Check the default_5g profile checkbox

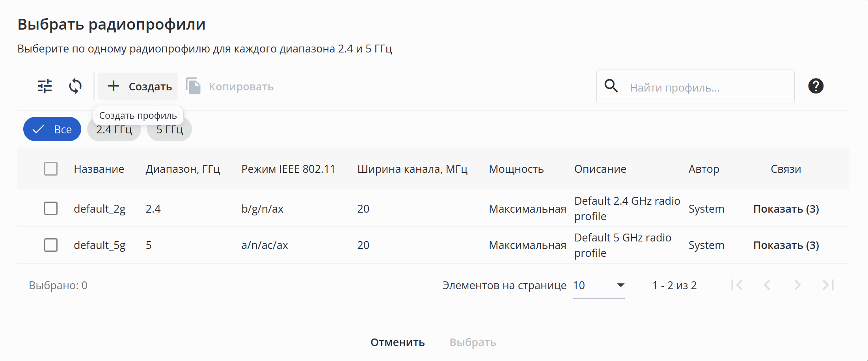51,245
